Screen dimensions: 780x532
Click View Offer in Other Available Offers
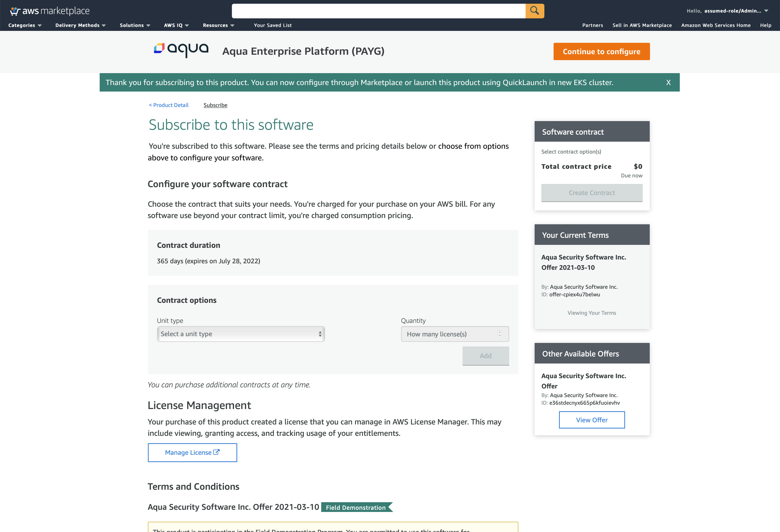(592, 420)
